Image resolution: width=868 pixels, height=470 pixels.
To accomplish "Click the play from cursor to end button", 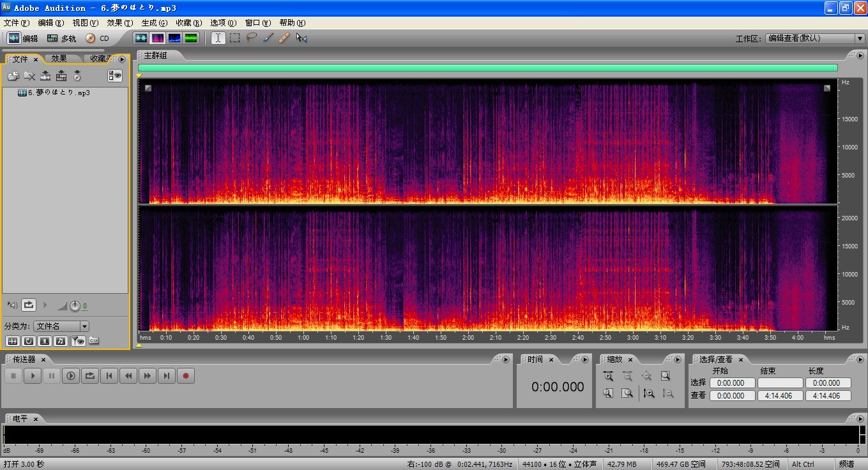I will [x=71, y=376].
